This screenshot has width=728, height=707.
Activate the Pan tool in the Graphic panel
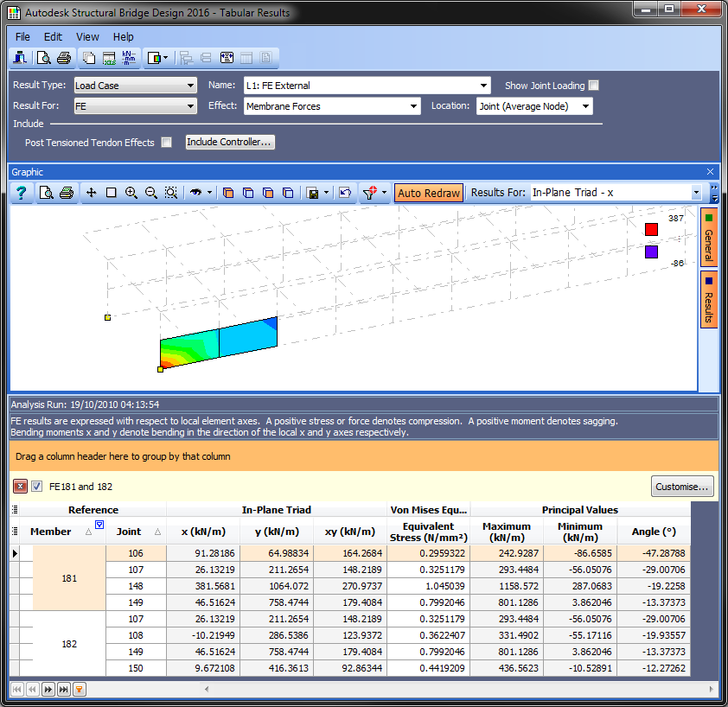point(91,193)
